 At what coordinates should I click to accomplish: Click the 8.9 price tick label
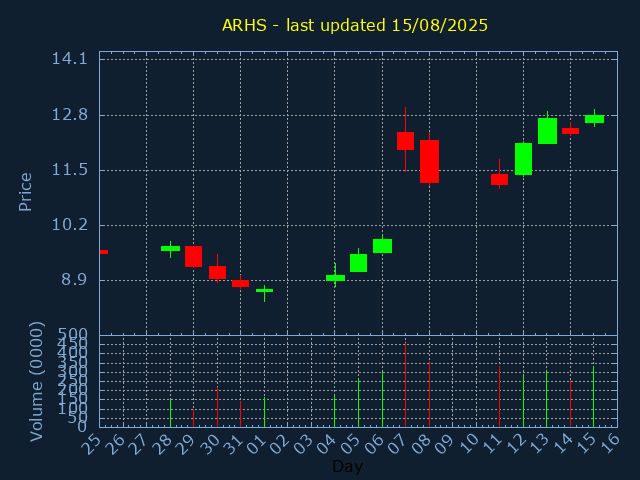click(x=75, y=280)
